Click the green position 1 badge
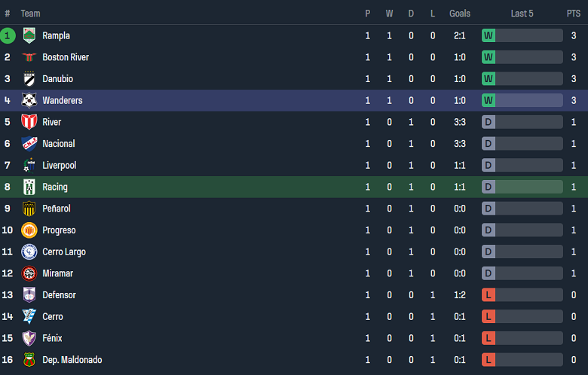This screenshot has width=588, height=375. 8,35
